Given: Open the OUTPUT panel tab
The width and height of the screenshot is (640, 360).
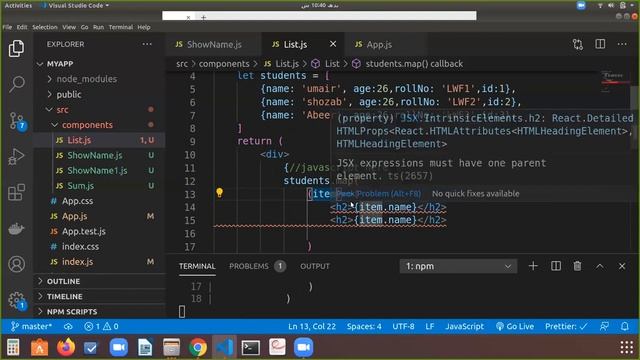Looking at the screenshot, I should coord(315,266).
